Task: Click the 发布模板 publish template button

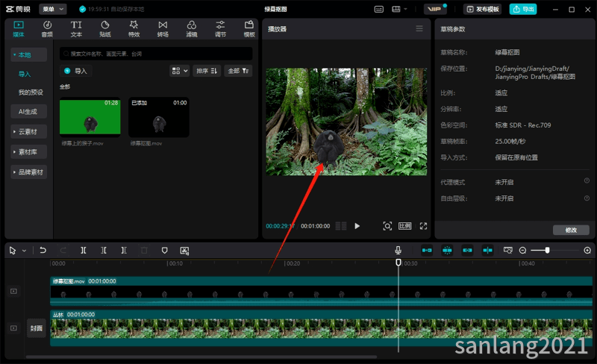Action: pos(482,9)
